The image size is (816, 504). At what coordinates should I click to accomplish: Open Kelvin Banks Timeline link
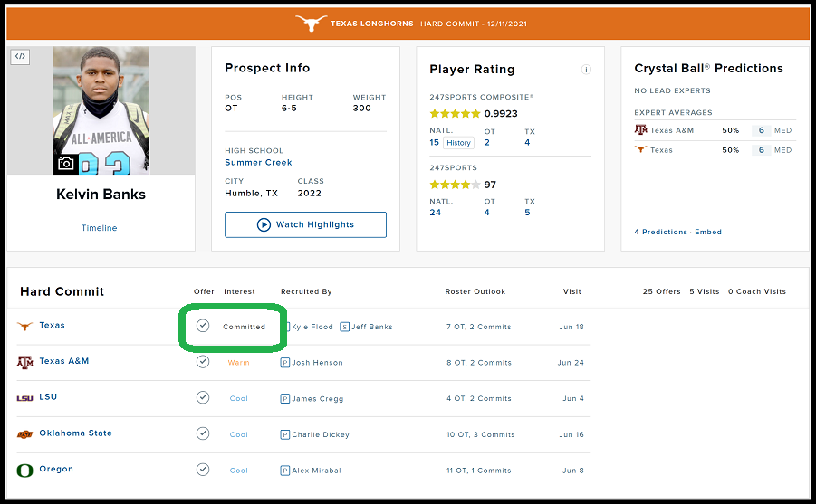pyautogui.click(x=99, y=228)
